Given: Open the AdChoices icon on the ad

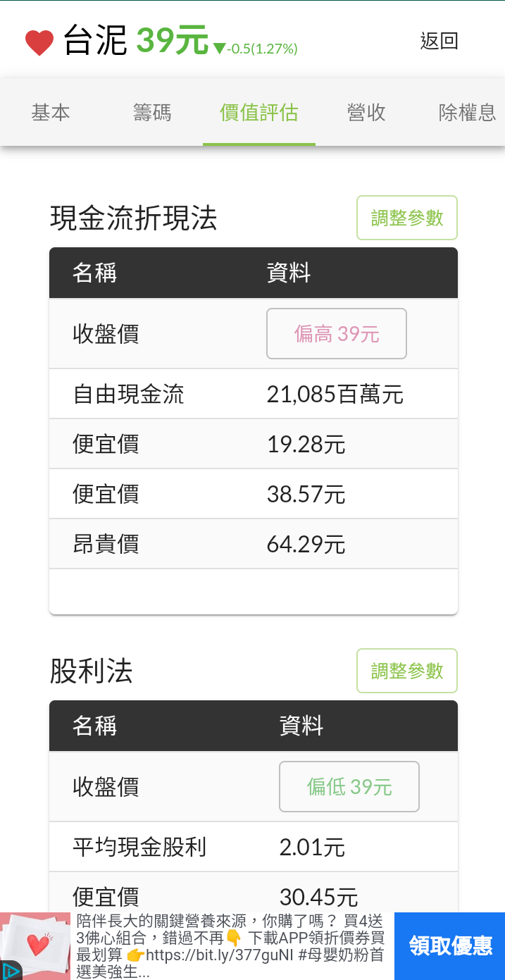Looking at the screenshot, I should coord(10,970).
